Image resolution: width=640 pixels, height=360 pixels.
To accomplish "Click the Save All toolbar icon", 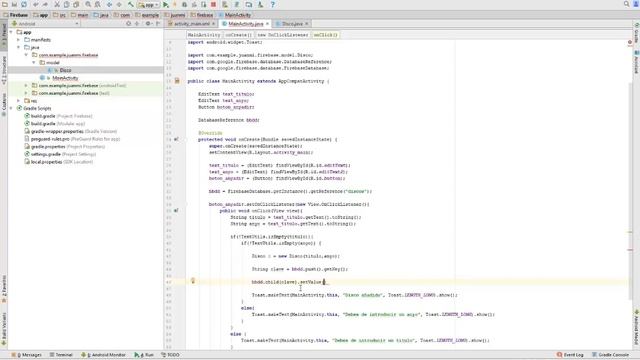I will pyautogui.click(x=14, y=4).
